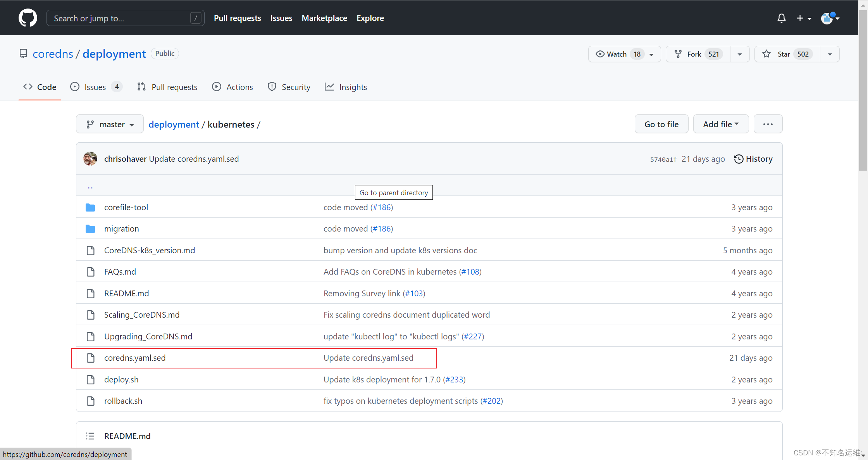Focus the Search or jump to field
Viewport: 868px width, 460px height.
coord(125,18)
